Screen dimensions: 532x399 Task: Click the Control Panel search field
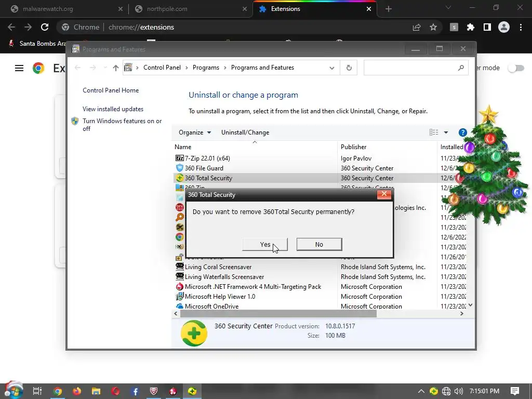pos(416,68)
